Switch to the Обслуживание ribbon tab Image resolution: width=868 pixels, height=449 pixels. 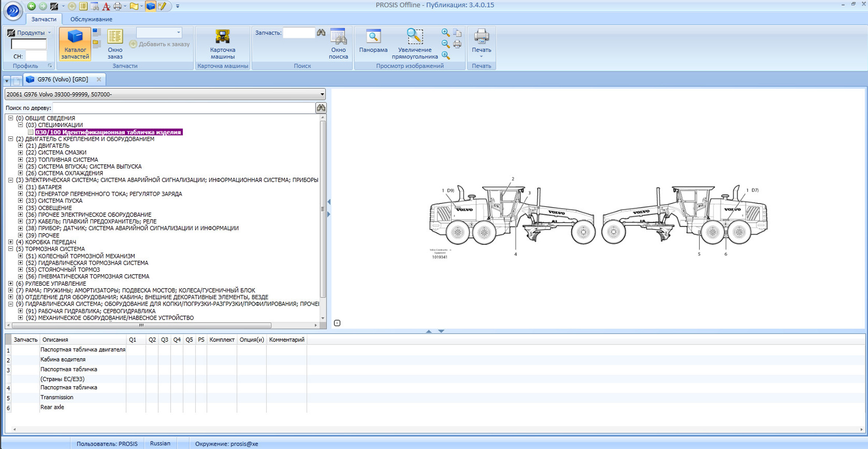tap(91, 19)
